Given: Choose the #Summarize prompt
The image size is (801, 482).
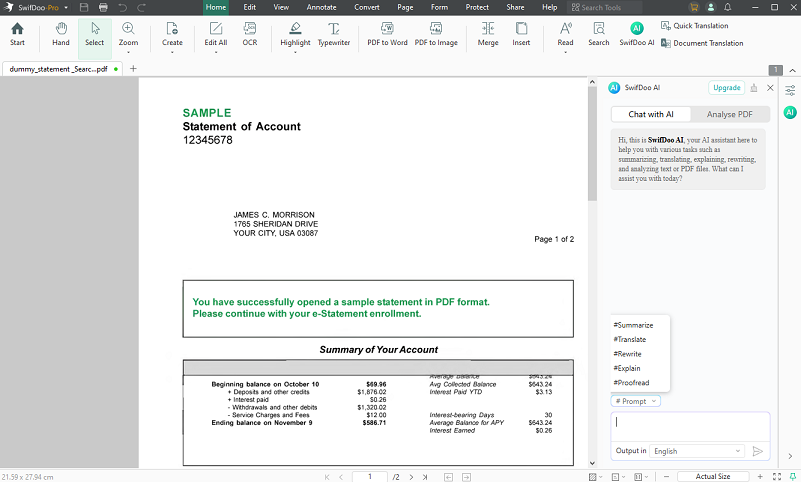Looking at the screenshot, I should pyautogui.click(x=633, y=325).
